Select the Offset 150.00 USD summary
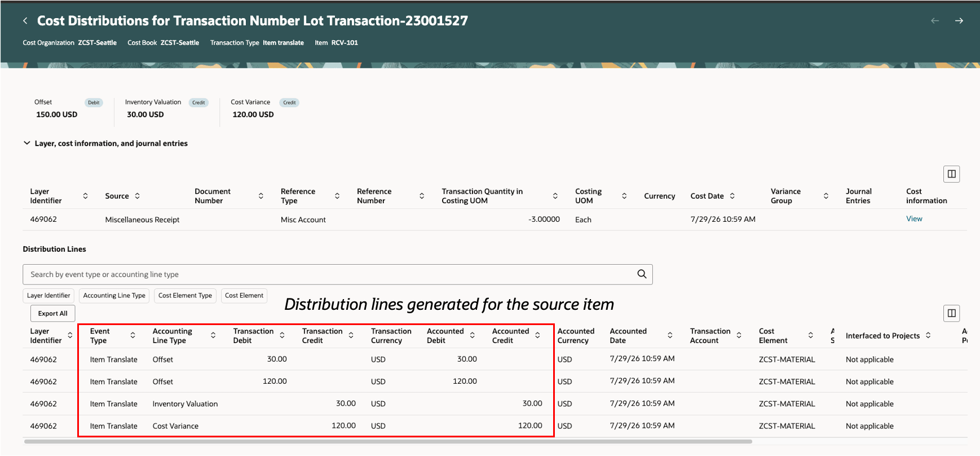This screenshot has height=456, width=980. [x=68, y=108]
